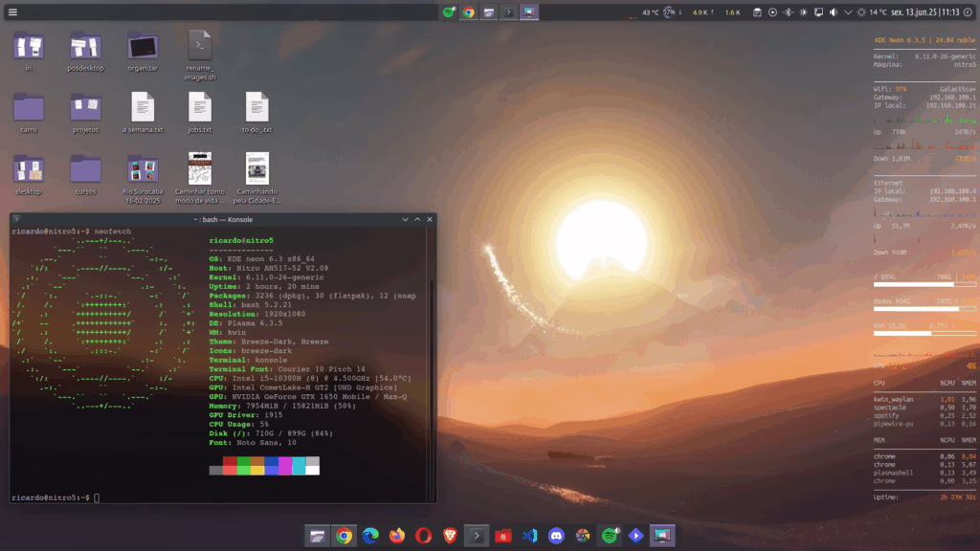Screen dimensions: 980x551
Task: Open the display configuration tray icon
Action: tap(818, 11)
